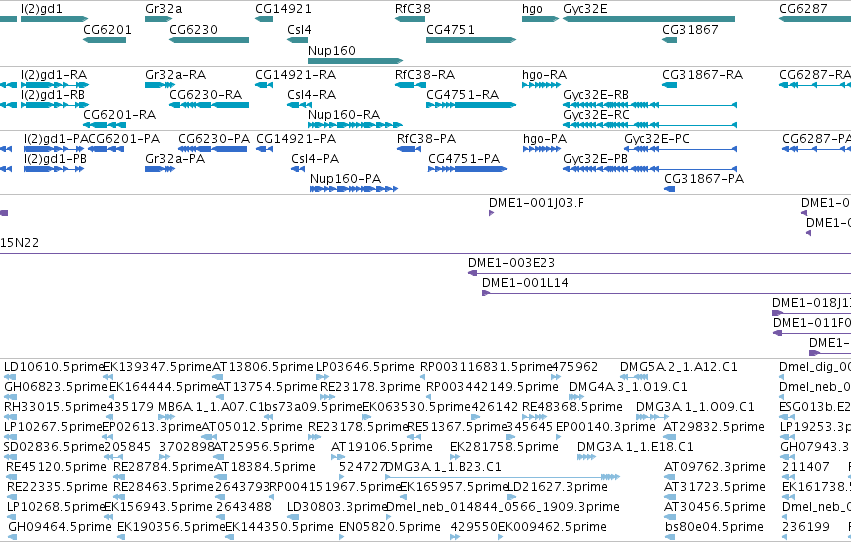This screenshot has width=851, height=542.
Task: Select the CG4751-PA CDS feature
Action: click(x=467, y=169)
